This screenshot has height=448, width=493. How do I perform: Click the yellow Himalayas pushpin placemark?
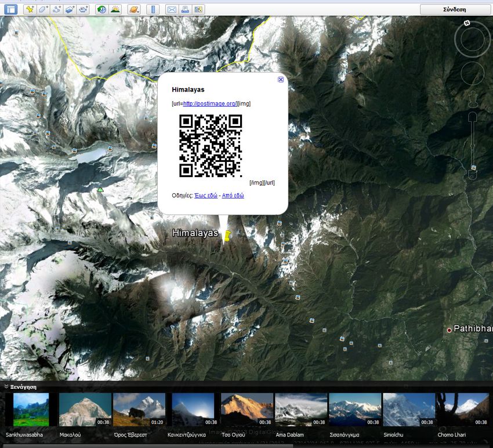pos(227,236)
